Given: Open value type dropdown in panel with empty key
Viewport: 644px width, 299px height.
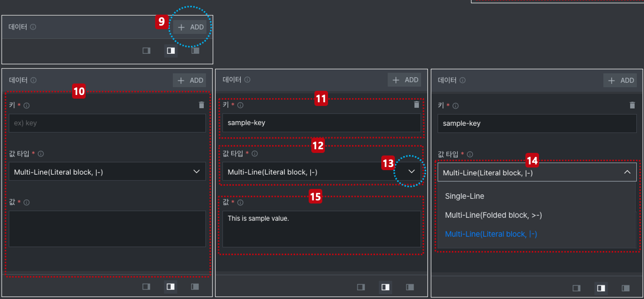Looking at the screenshot, I should pyautogui.click(x=107, y=172).
